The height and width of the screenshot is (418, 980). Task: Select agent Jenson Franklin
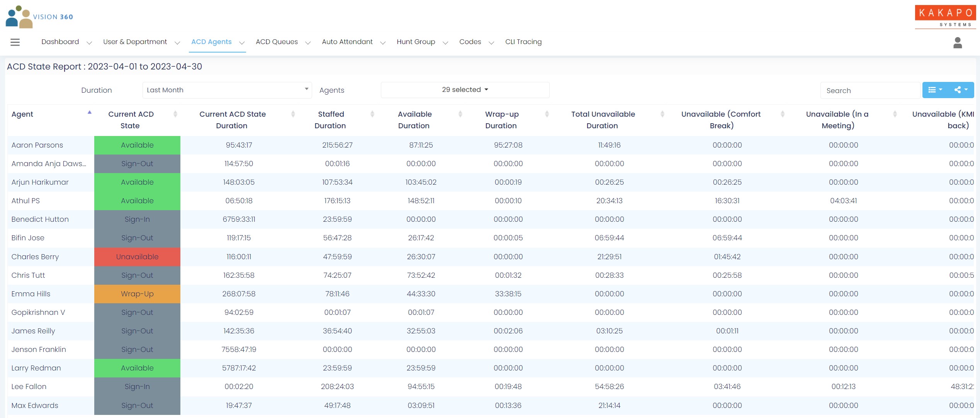[x=39, y=350]
